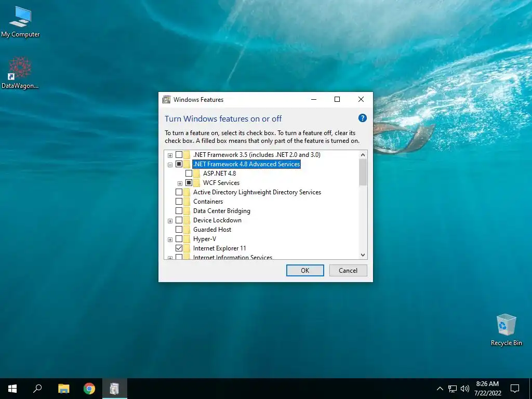The width and height of the screenshot is (532, 399).
Task: Open taskbar search magnifier
Action: pyautogui.click(x=37, y=389)
